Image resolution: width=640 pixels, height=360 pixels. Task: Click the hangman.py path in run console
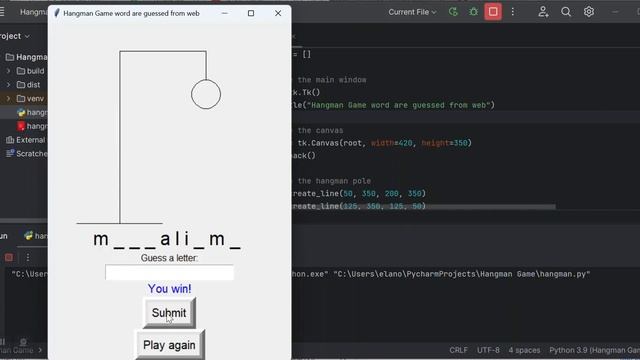[462, 274]
